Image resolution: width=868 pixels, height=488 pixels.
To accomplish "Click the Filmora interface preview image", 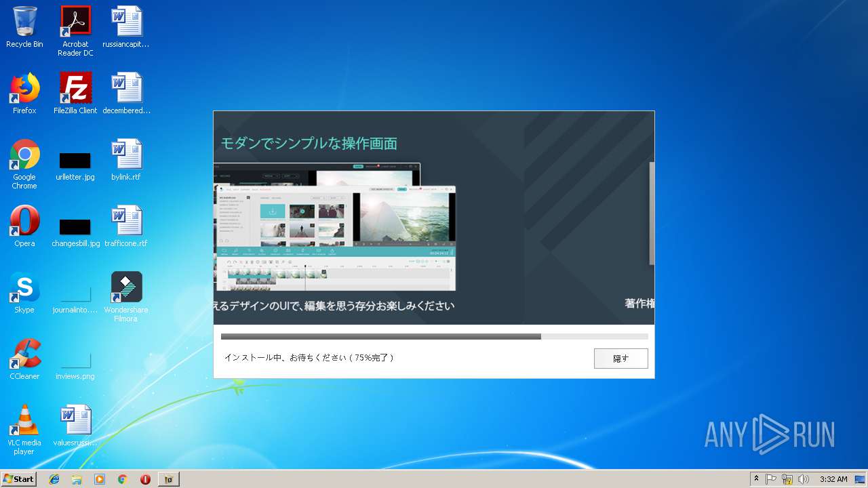I will click(335, 227).
